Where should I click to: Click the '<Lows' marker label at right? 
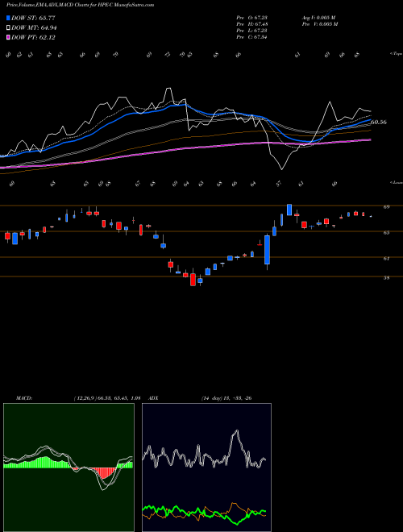point(397,182)
